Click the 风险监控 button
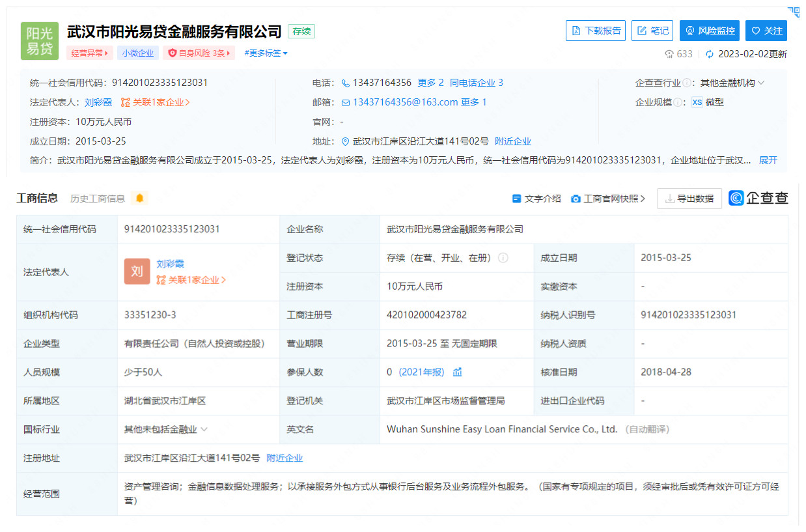This screenshot has height=532, width=806. point(710,31)
